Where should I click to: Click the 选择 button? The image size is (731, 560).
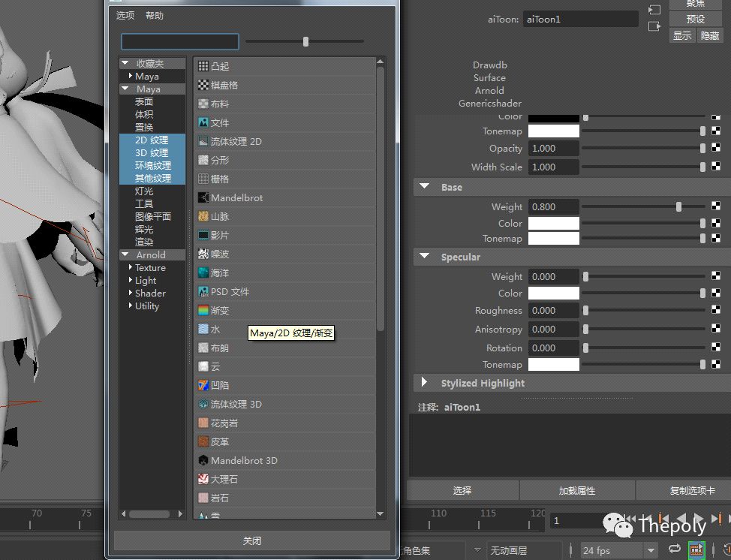click(x=462, y=490)
